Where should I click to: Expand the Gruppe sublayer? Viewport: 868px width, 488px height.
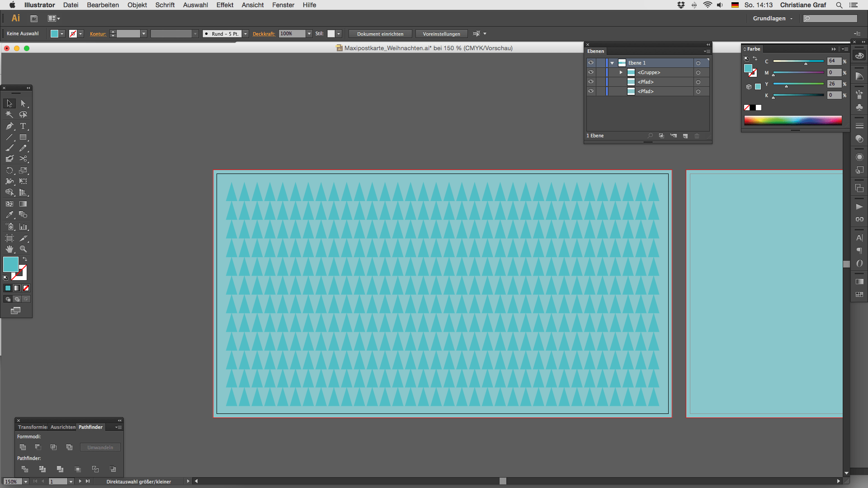pos(621,72)
